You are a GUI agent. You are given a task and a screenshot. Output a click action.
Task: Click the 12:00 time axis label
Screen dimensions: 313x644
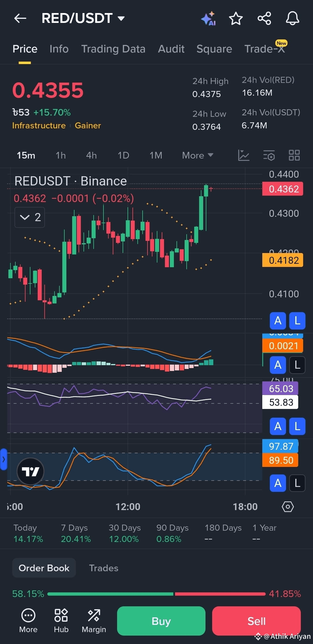tap(128, 507)
